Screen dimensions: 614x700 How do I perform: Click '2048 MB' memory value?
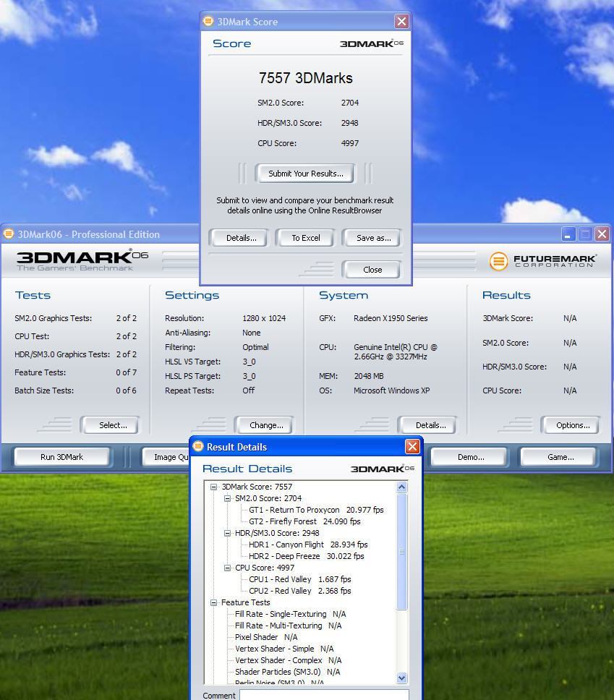(369, 376)
